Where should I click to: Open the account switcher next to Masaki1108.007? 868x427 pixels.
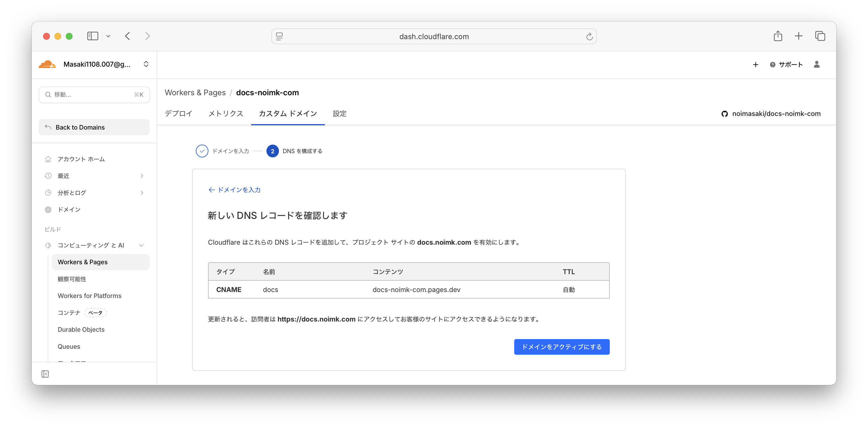tap(146, 64)
